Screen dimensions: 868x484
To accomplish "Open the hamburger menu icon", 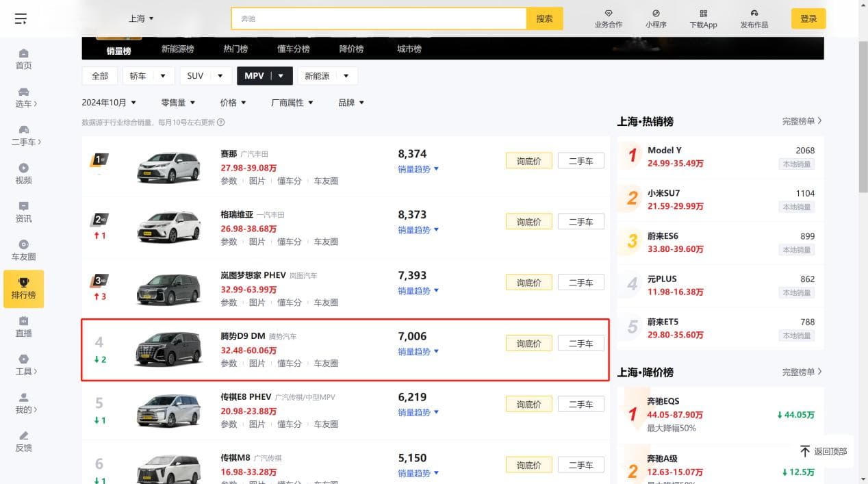I will pos(21,18).
